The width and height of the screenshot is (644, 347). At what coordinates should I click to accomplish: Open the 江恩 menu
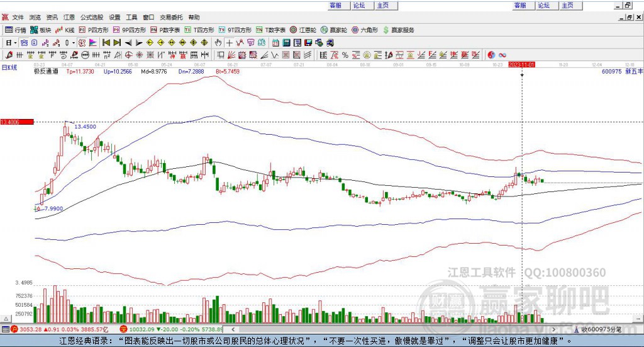pyautogui.click(x=69, y=18)
